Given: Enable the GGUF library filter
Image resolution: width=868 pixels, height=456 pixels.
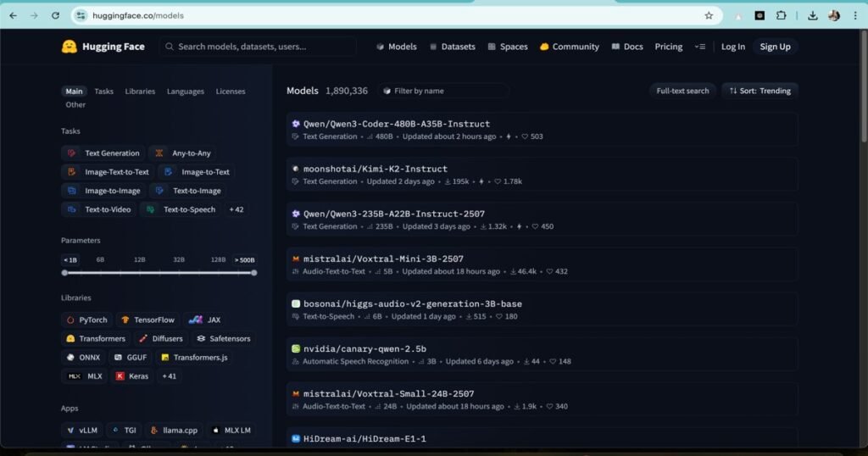Looking at the screenshot, I should (129, 358).
